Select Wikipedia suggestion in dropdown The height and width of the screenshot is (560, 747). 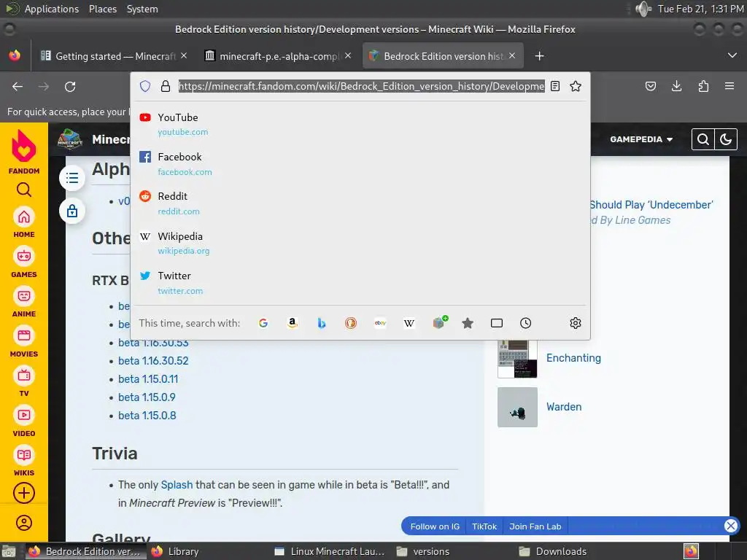[360, 243]
